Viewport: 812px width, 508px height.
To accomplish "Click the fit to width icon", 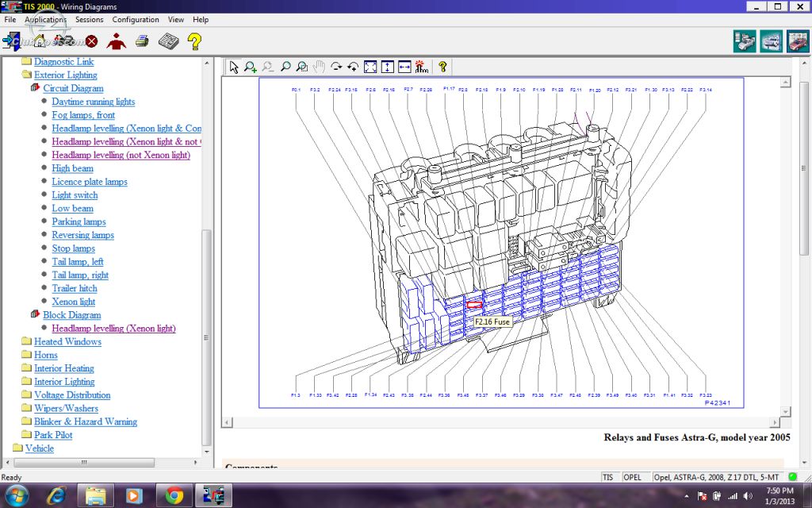I will coord(404,67).
